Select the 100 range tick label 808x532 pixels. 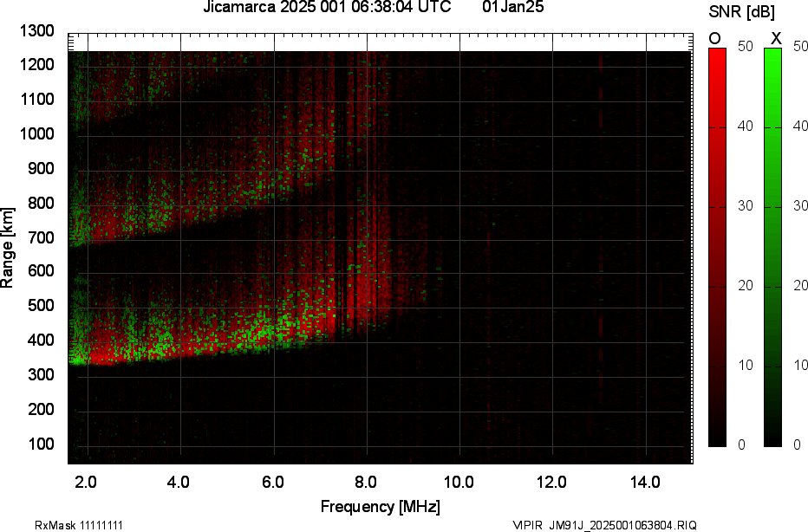pyautogui.click(x=41, y=444)
